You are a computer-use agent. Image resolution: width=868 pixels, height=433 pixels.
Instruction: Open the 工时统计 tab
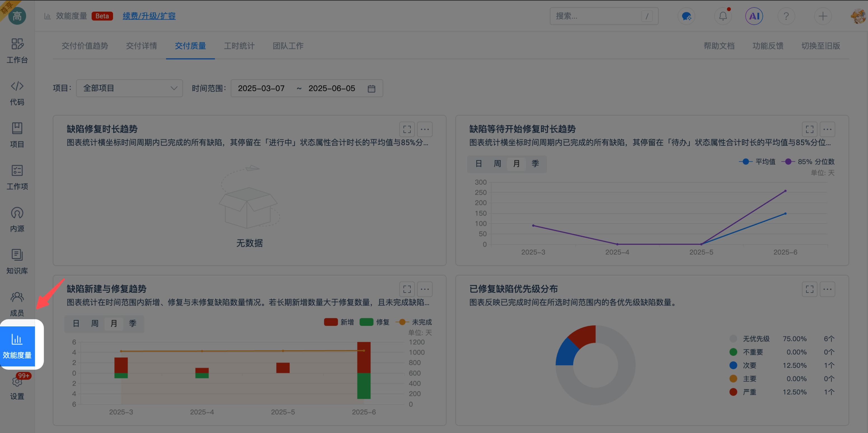click(x=239, y=46)
